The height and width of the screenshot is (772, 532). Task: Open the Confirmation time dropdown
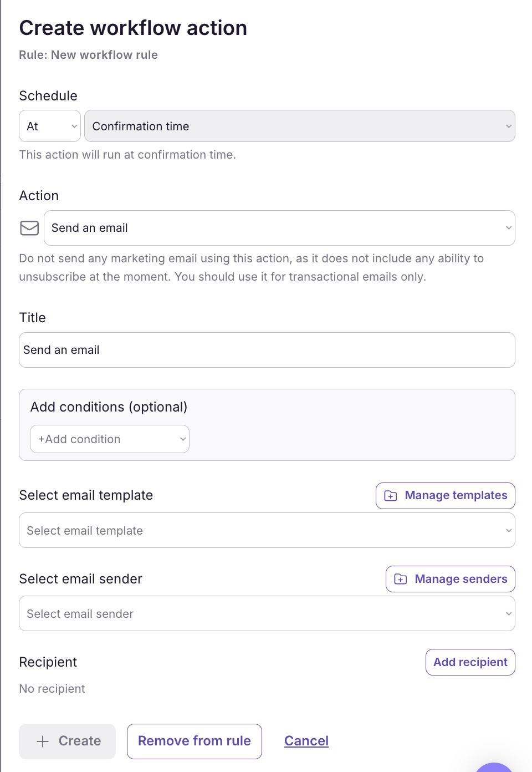(x=299, y=126)
